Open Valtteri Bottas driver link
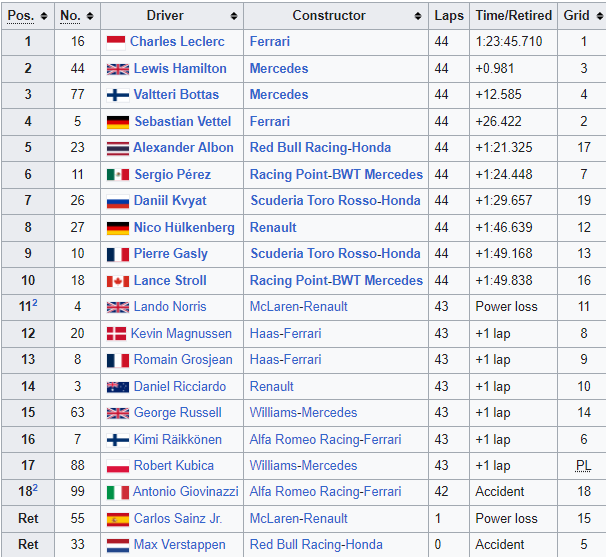Image resolution: width=606 pixels, height=557 pixels. click(x=176, y=94)
